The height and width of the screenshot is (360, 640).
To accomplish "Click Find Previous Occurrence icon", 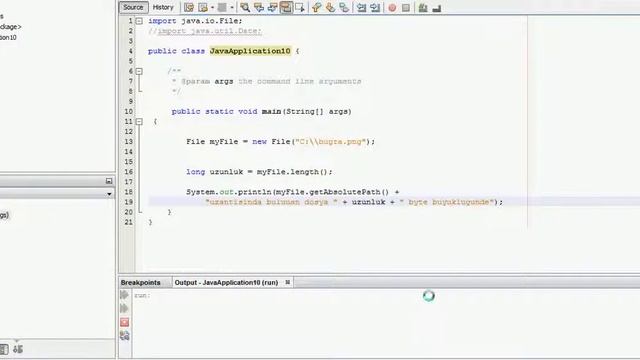I will tap(259, 7).
